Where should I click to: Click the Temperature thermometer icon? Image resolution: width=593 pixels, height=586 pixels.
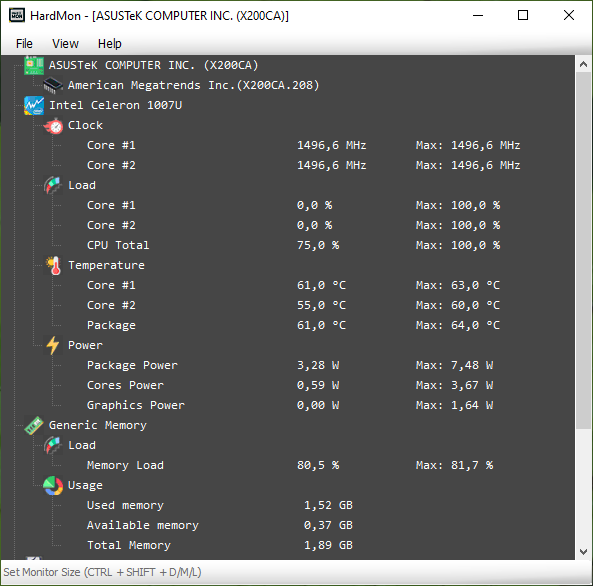(54, 265)
